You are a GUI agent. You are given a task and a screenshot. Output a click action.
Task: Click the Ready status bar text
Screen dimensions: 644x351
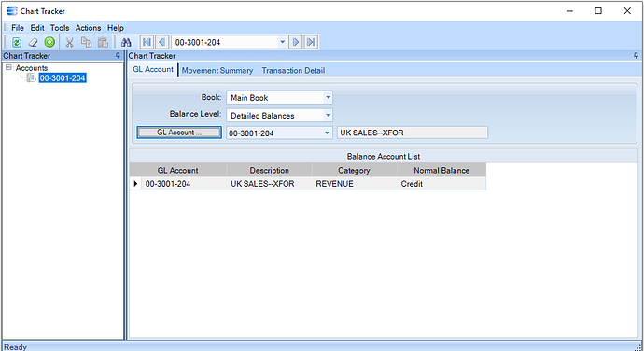click(x=15, y=347)
